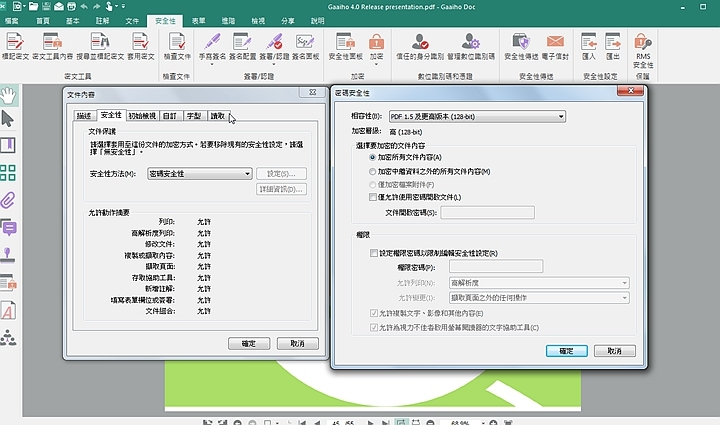720x425 pixels.
Task: Click the 匯入 import security settings icon
Action: point(589,42)
